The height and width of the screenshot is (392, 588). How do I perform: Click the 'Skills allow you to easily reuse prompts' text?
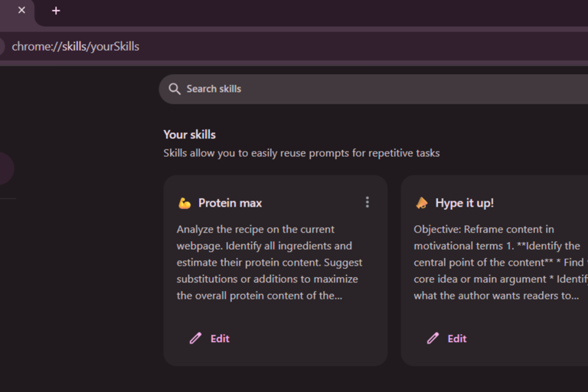coord(302,153)
